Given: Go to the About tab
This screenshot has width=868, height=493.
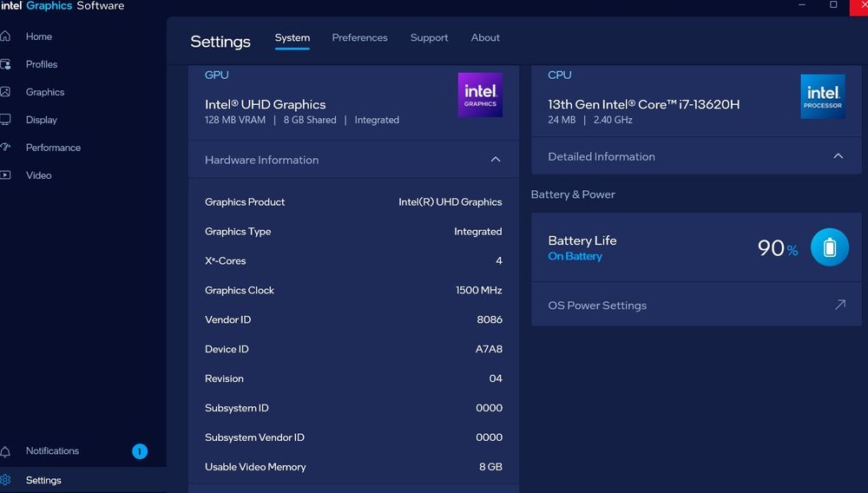Looking at the screenshot, I should pos(485,38).
